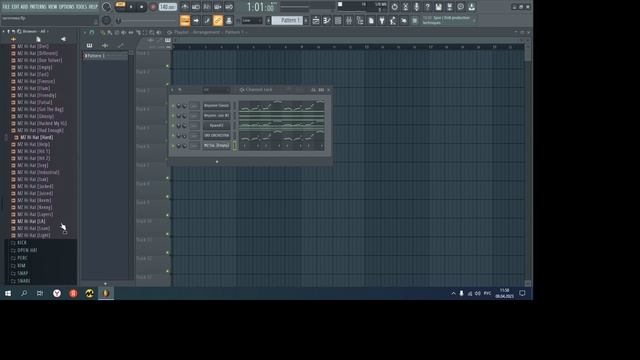Open the OPTIONS menu

(67, 7)
